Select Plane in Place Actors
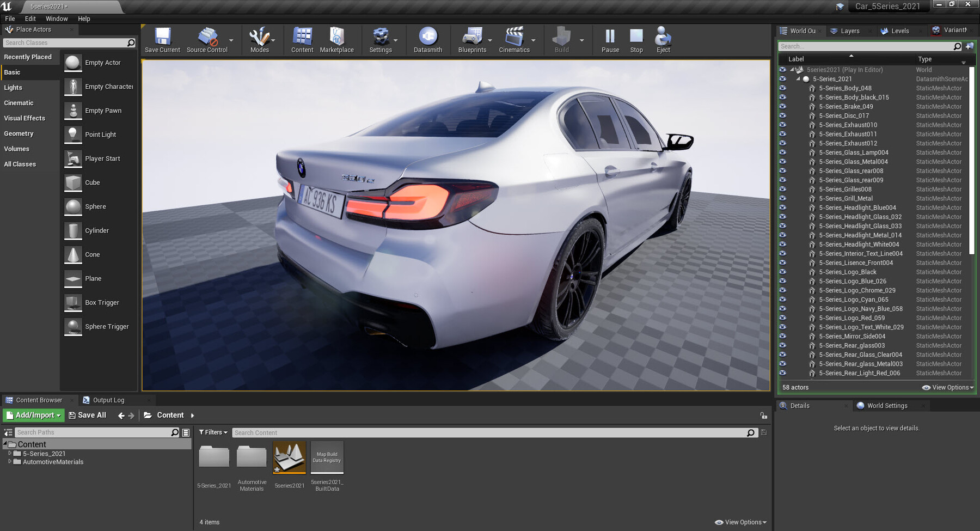The image size is (980, 531). pos(99,278)
